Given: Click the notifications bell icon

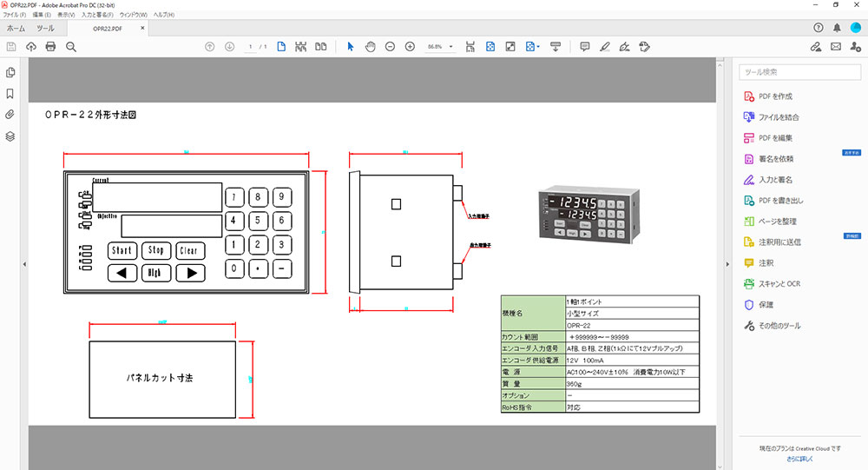Looking at the screenshot, I should pos(837,28).
